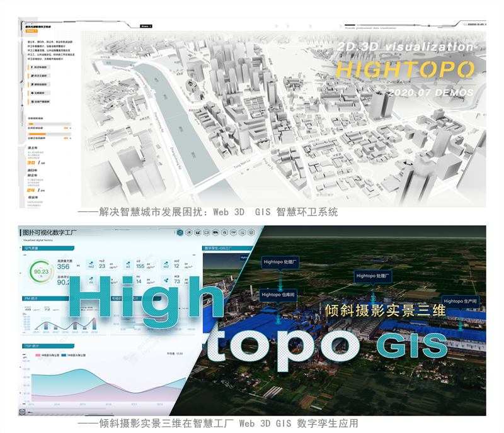Click the Hightopo 仓库间 map label
The image size is (504, 433).
coord(278,295)
